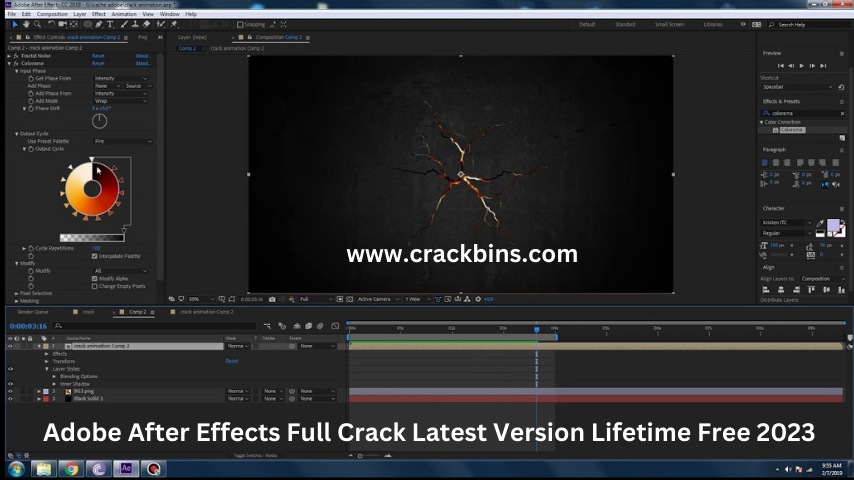The height and width of the screenshot is (480, 854).
Task: Open Get Phase From dropdown
Action: 120,78
